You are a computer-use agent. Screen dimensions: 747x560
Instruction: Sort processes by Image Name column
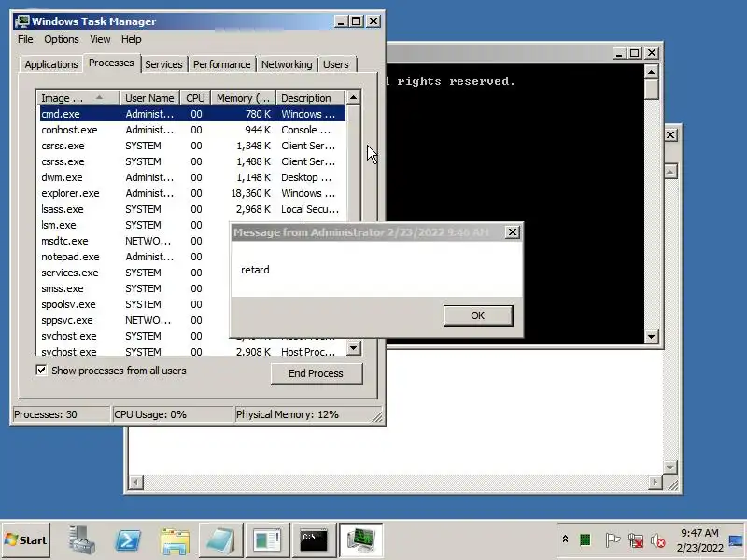(x=78, y=98)
